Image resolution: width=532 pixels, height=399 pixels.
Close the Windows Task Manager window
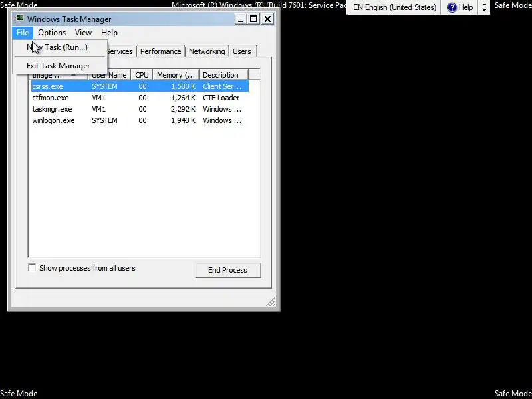(268, 19)
